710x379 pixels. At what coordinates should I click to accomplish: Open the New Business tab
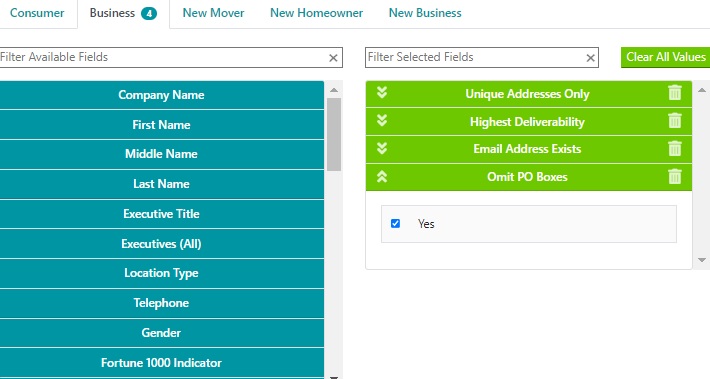425,13
